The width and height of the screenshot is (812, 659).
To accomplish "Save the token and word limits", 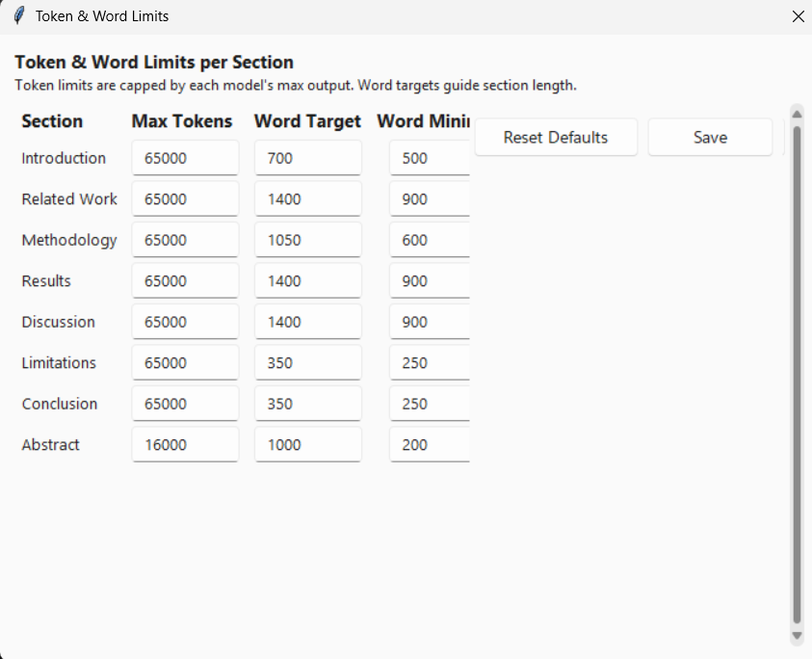I will pos(710,137).
